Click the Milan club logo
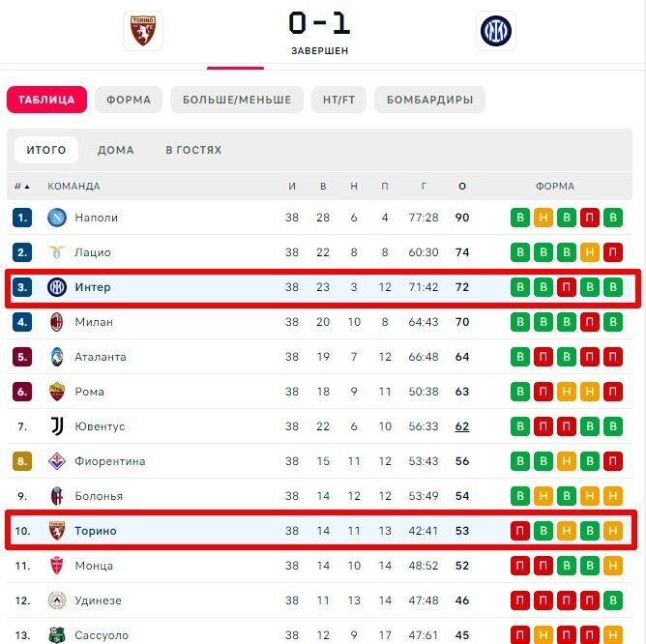Viewport: 646px width, 644px height. click(x=57, y=322)
